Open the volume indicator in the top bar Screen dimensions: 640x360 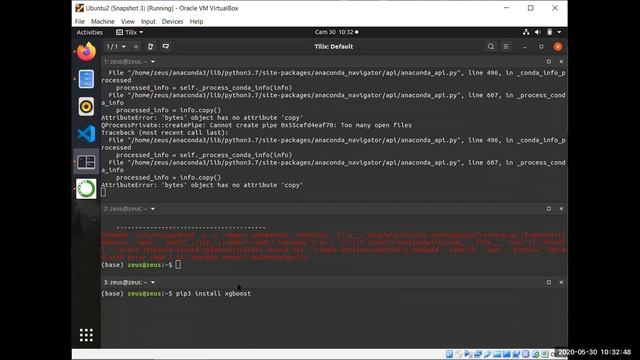point(538,32)
